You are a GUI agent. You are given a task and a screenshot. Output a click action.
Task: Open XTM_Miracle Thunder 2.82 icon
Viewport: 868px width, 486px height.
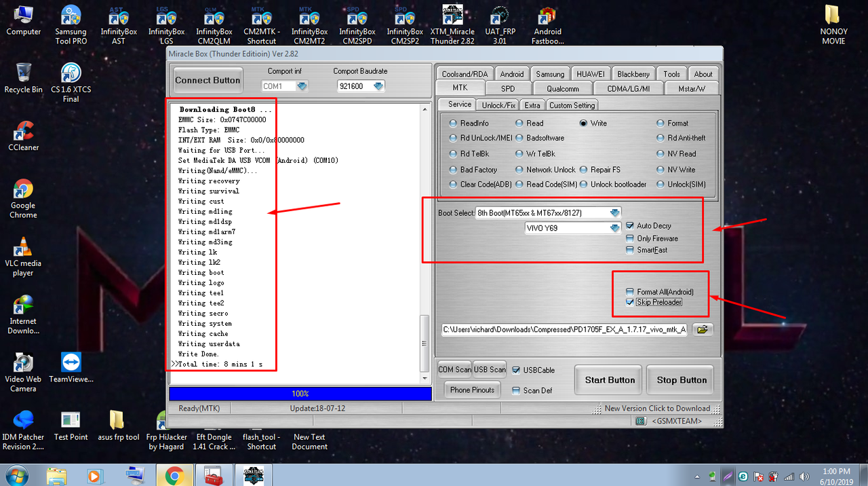pyautogui.click(x=452, y=25)
